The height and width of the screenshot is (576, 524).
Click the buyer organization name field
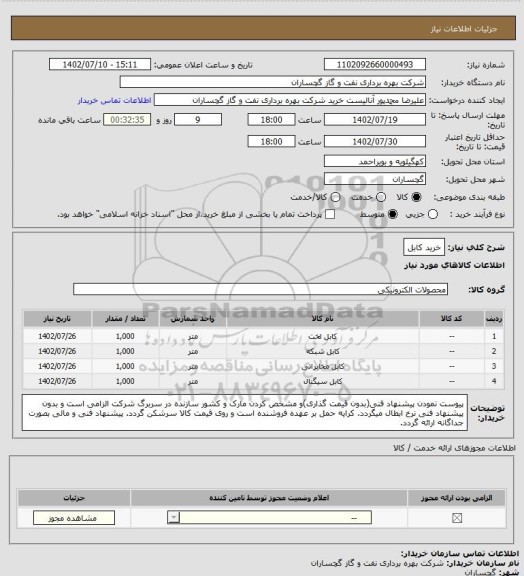tap(273, 82)
